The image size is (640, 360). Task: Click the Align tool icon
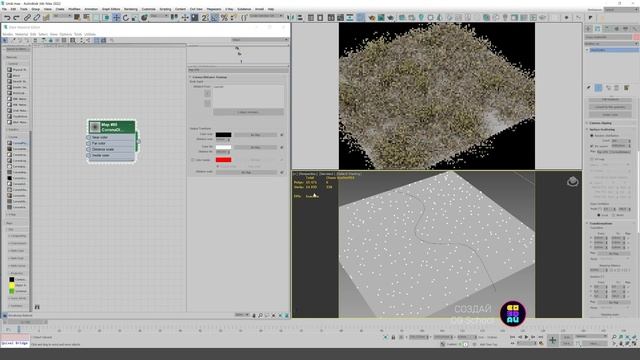coord(300,18)
